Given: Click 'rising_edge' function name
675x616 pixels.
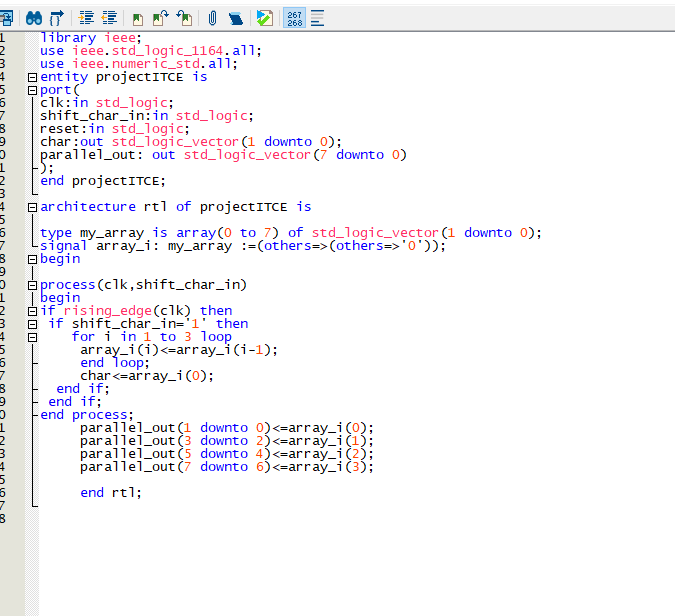Looking at the screenshot, I should pos(108,311).
